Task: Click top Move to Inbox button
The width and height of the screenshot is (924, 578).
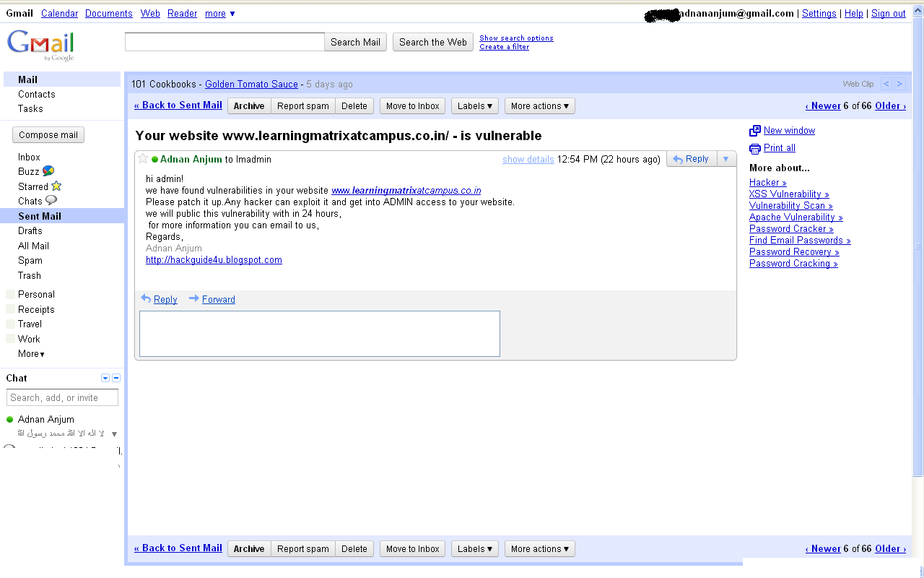Action: 413,106
